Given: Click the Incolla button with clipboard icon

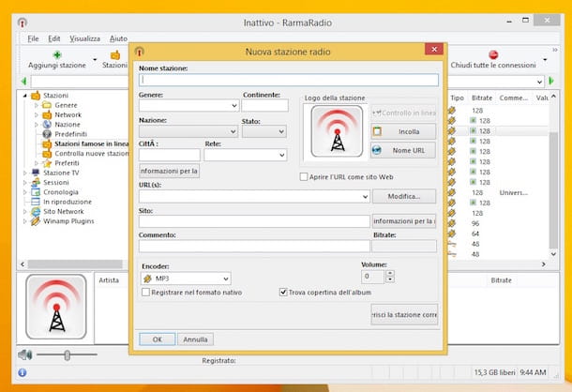Looking at the screenshot, I should tap(403, 131).
